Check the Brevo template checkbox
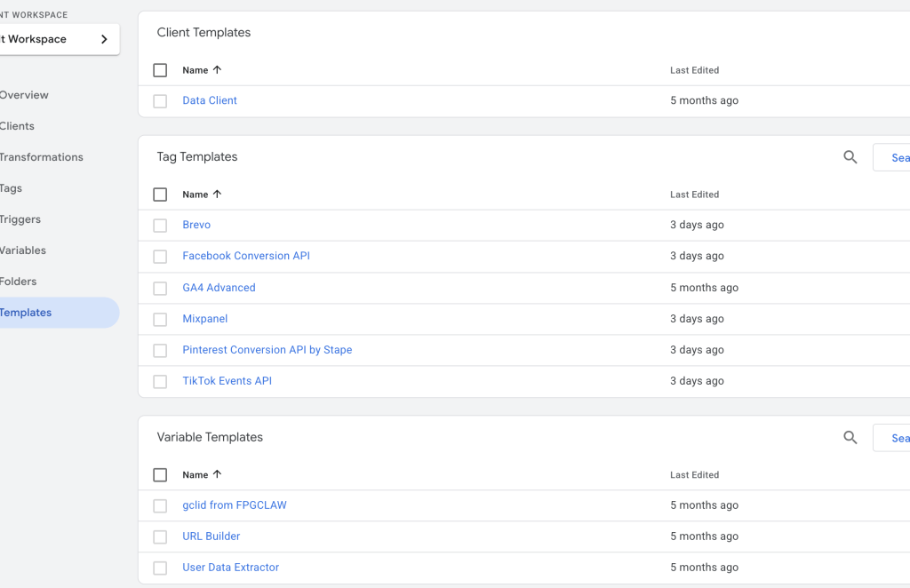 [160, 225]
